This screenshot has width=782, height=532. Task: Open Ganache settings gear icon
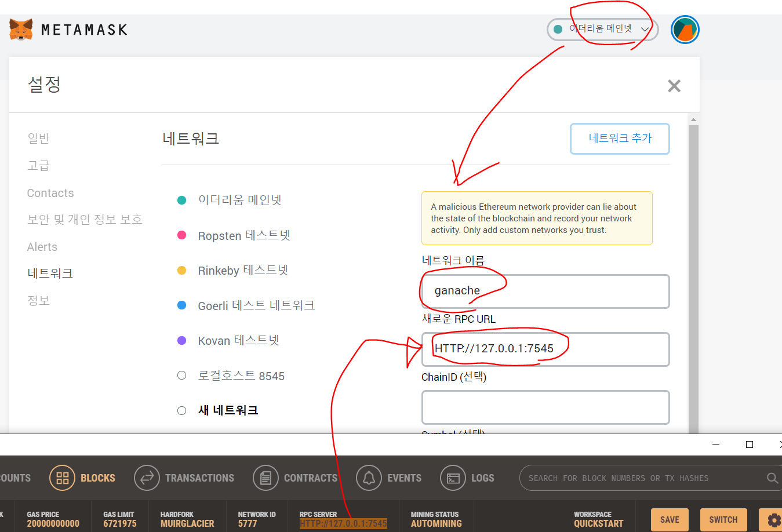[x=773, y=520]
